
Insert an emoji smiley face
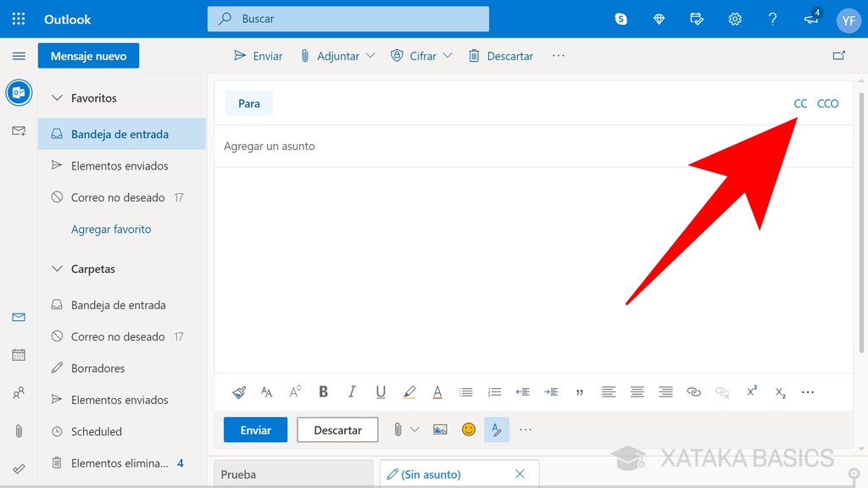point(468,430)
